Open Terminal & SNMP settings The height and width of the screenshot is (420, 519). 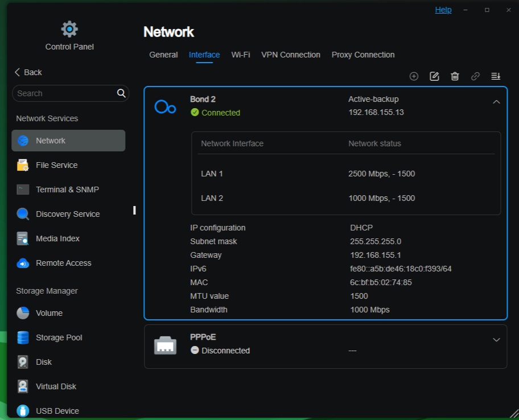point(68,190)
